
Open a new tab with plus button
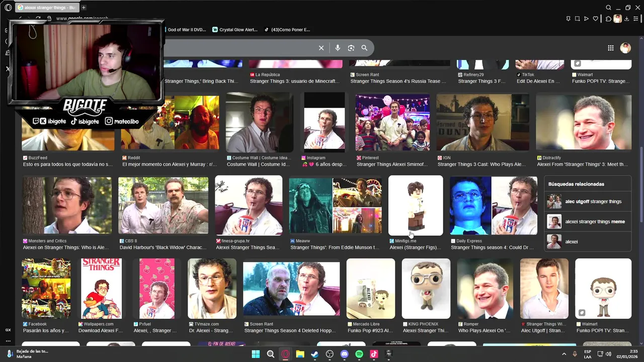pyautogui.click(x=84, y=8)
